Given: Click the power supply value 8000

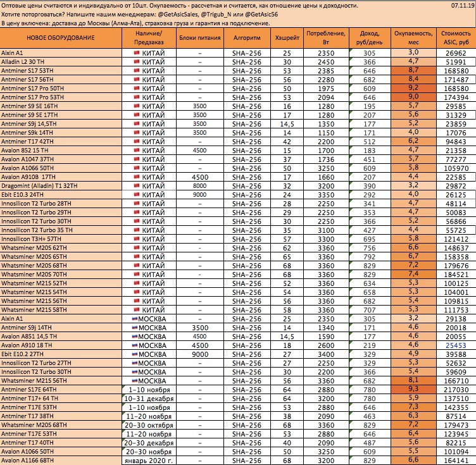Looking at the screenshot, I should [x=200, y=185].
